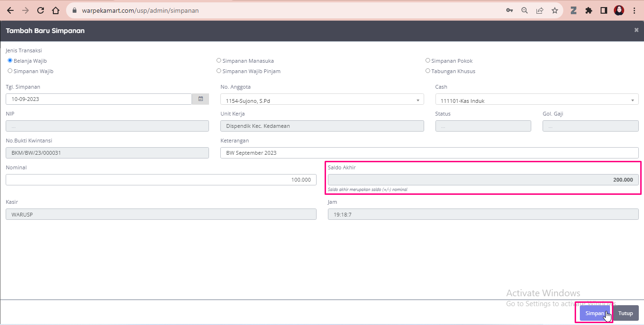This screenshot has width=644, height=325.
Task: Click the Tutup button
Action: [626, 313]
